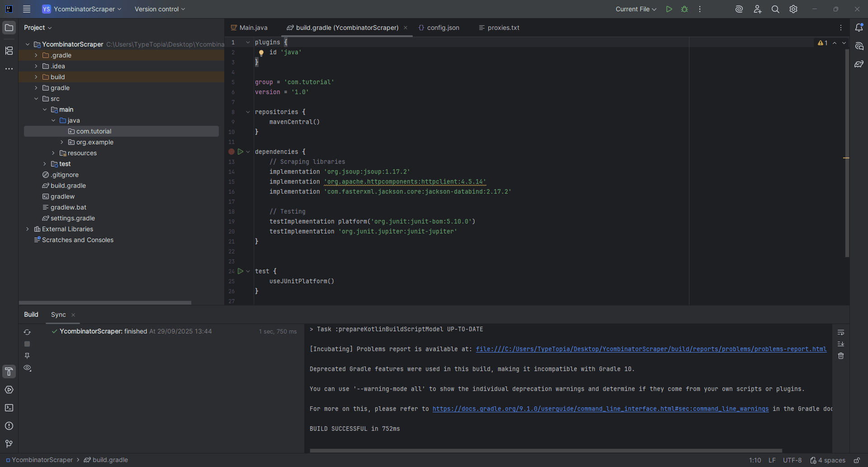The width and height of the screenshot is (868, 467).
Task: Toggle soft-wrap in build output console
Action: coord(841,333)
